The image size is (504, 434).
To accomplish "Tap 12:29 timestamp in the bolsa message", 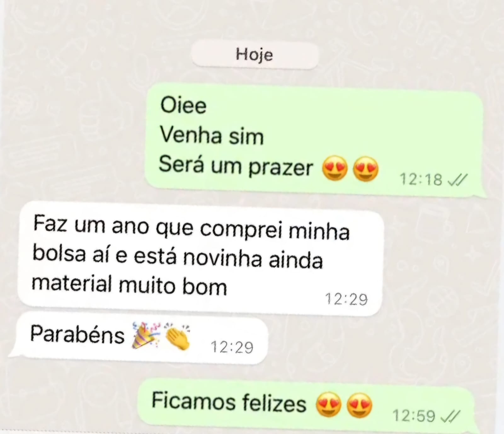I will coord(346,299).
